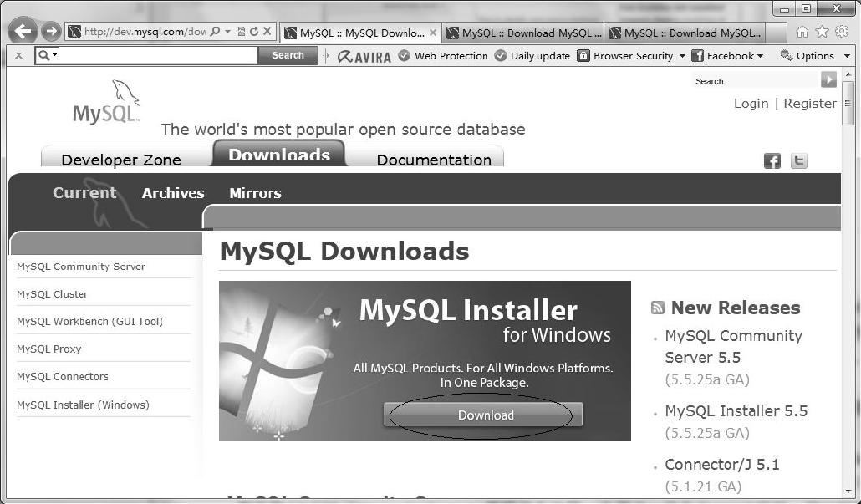Image resolution: width=861 pixels, height=504 pixels.
Task: Go forward with the browser forward arrow
Action: click(51, 32)
